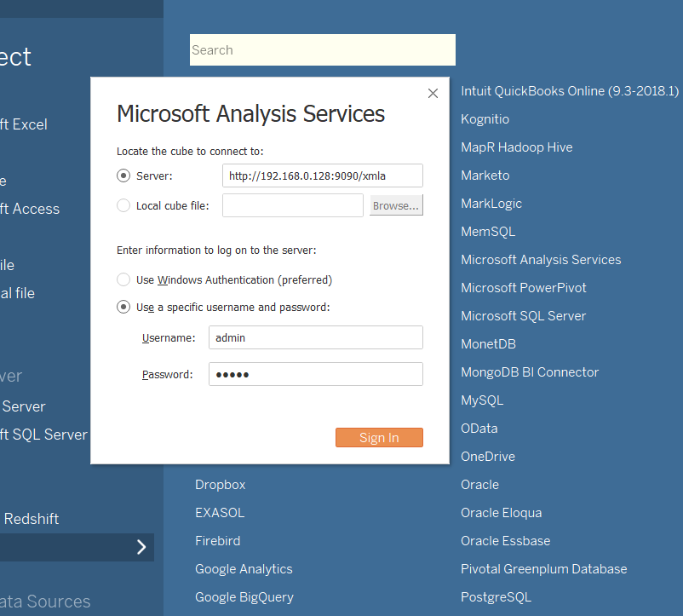Click the server address field

(322, 176)
